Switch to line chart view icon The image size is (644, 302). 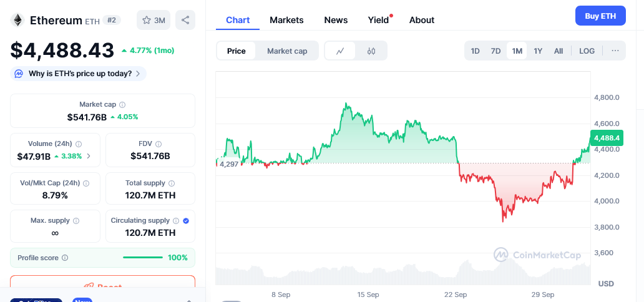point(340,51)
